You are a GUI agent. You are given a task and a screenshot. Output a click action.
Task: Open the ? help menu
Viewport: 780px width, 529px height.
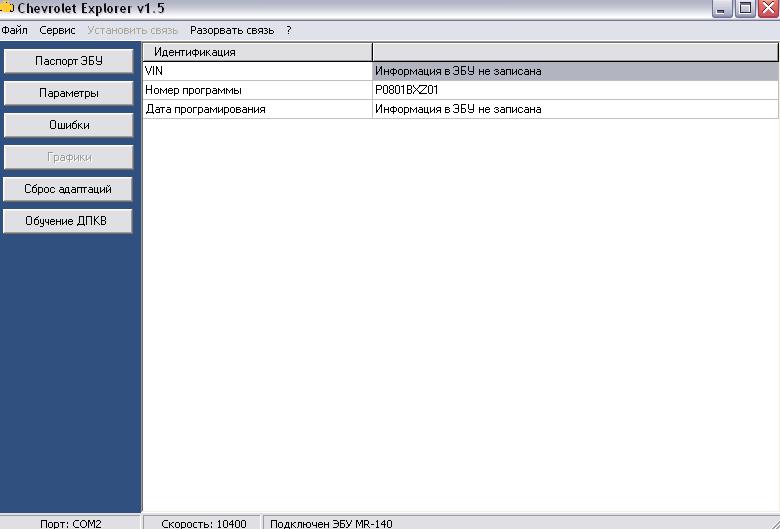click(288, 30)
